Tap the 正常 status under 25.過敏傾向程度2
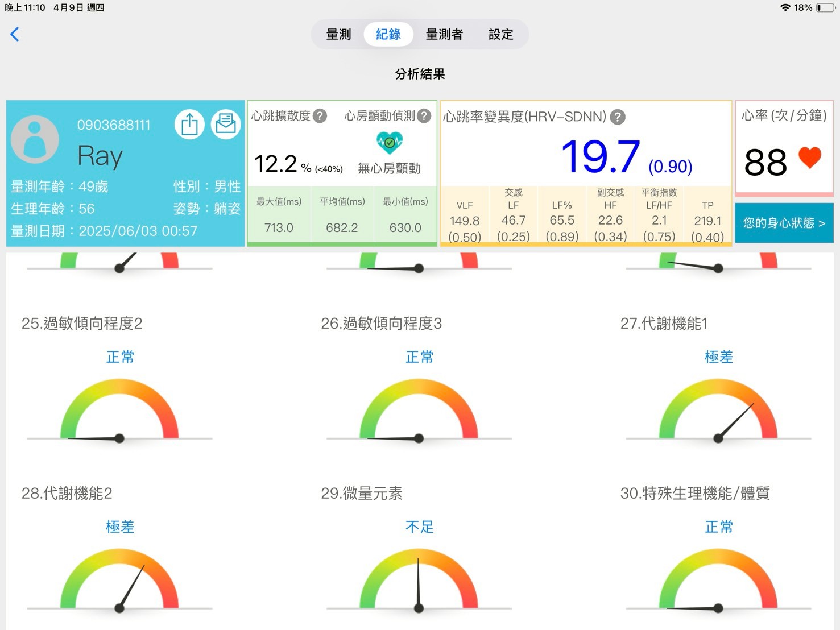The image size is (840, 630). point(120,357)
